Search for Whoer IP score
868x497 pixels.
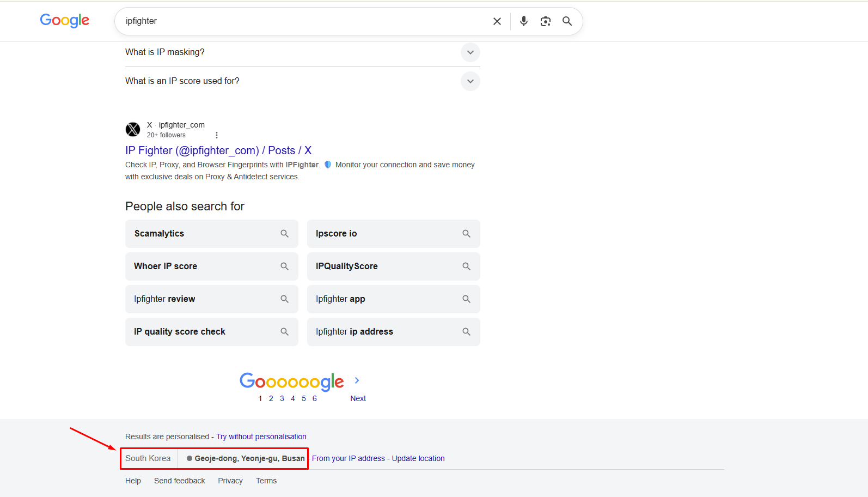coord(212,266)
